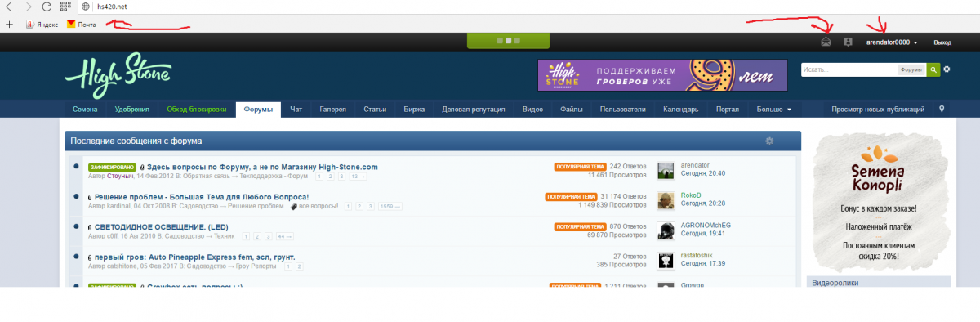Expand the Больше navigation menu

774,109
